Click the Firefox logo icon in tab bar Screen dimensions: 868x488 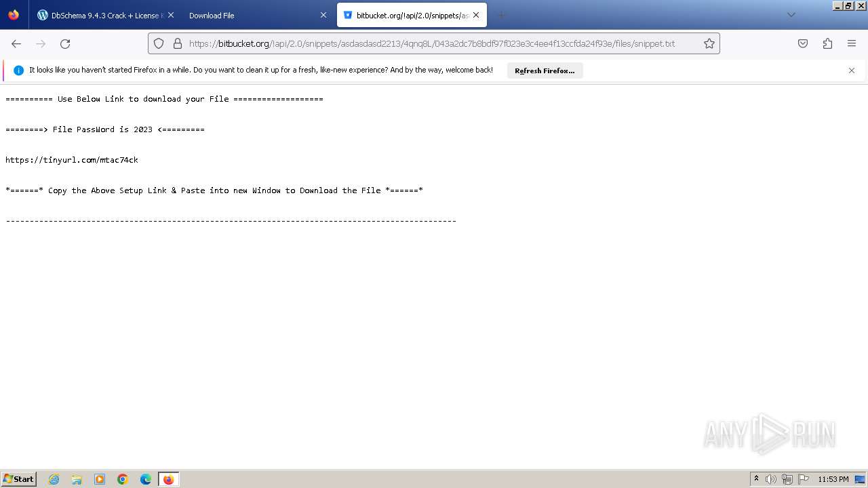(14, 15)
